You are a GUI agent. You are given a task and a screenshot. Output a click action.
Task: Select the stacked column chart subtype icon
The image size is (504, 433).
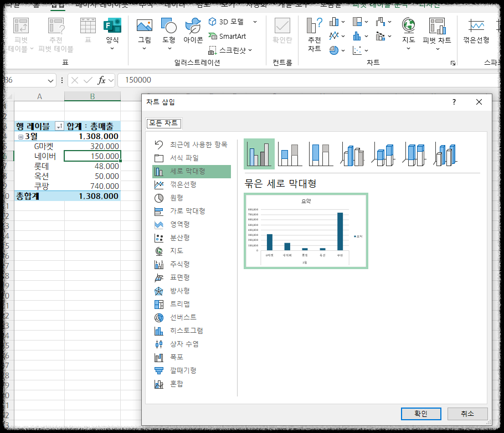click(x=290, y=154)
